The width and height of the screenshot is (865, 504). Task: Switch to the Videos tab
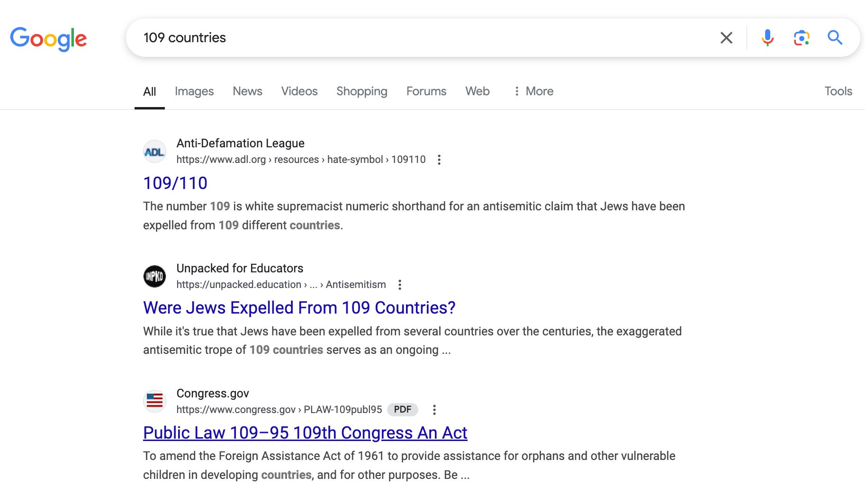[299, 91]
